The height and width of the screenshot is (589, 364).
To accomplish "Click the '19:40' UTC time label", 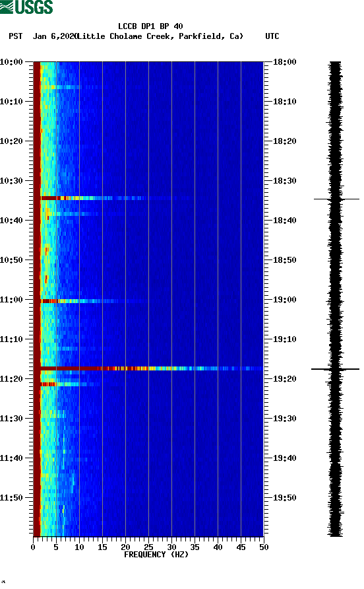I will point(284,458).
